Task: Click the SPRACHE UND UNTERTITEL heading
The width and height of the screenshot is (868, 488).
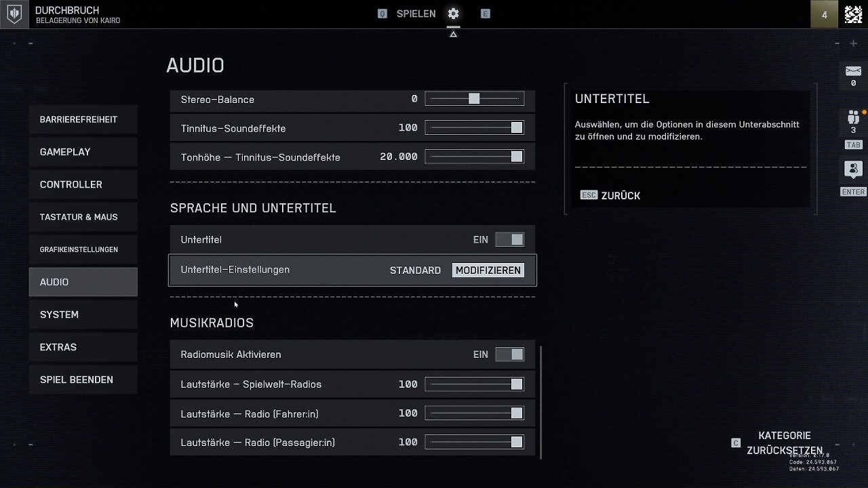Action: pos(253,208)
